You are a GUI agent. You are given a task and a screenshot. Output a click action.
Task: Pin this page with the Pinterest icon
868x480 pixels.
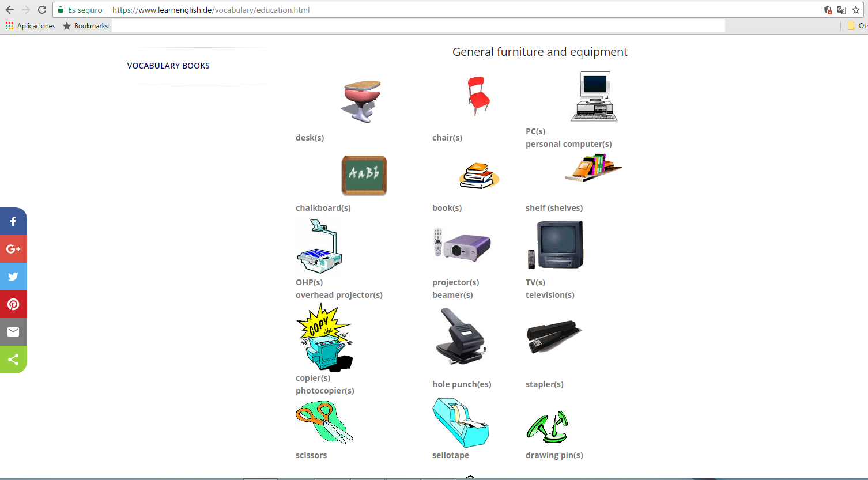[x=13, y=304]
